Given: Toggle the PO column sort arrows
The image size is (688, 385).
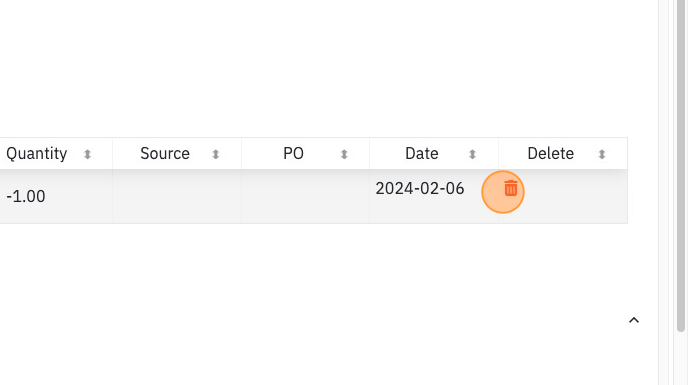Looking at the screenshot, I should [344, 154].
